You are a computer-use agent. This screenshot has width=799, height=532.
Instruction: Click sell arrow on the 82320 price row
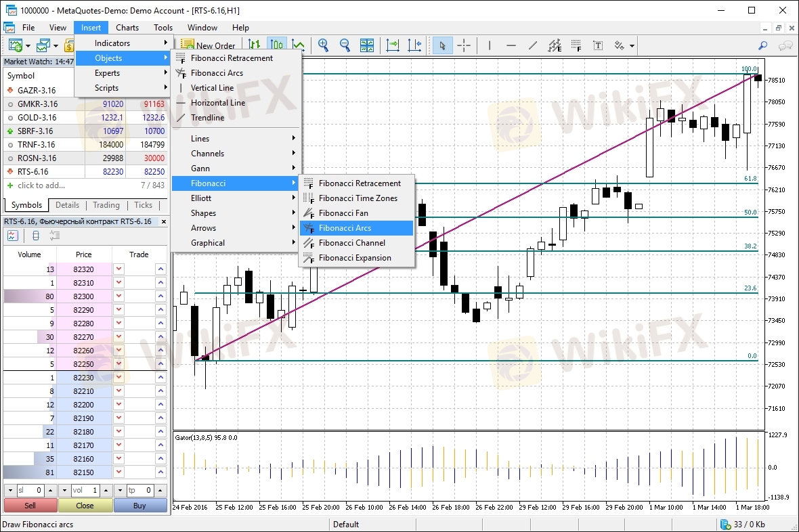pyautogui.click(x=118, y=269)
